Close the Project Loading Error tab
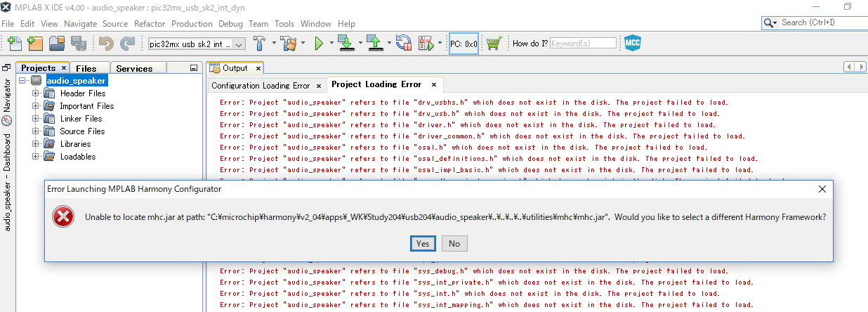The image size is (868, 312). (434, 85)
